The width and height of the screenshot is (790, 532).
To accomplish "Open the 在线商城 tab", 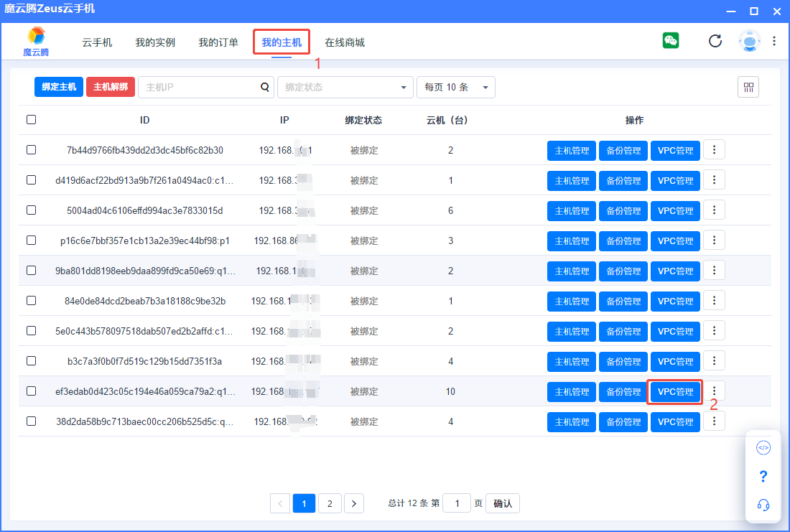I will [x=345, y=42].
